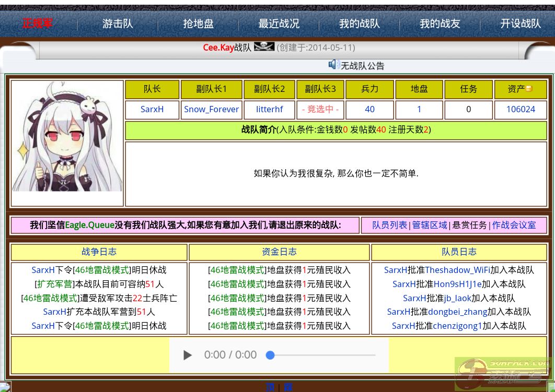Click the 兵力 column header
The image size is (555, 392).
tap(369, 89)
